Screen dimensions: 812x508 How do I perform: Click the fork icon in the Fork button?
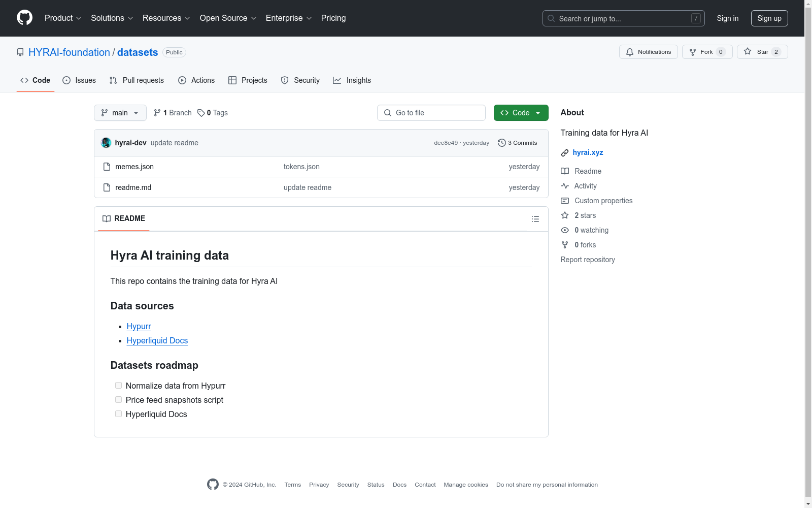point(693,52)
